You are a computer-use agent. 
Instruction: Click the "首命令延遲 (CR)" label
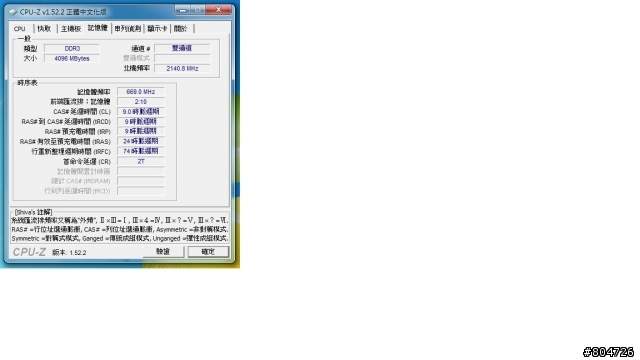[87, 162]
